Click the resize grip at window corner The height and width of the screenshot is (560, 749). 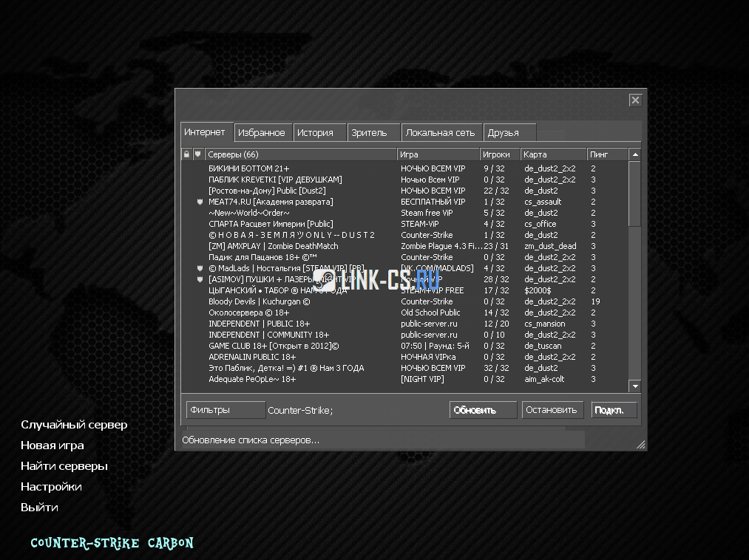click(640, 445)
